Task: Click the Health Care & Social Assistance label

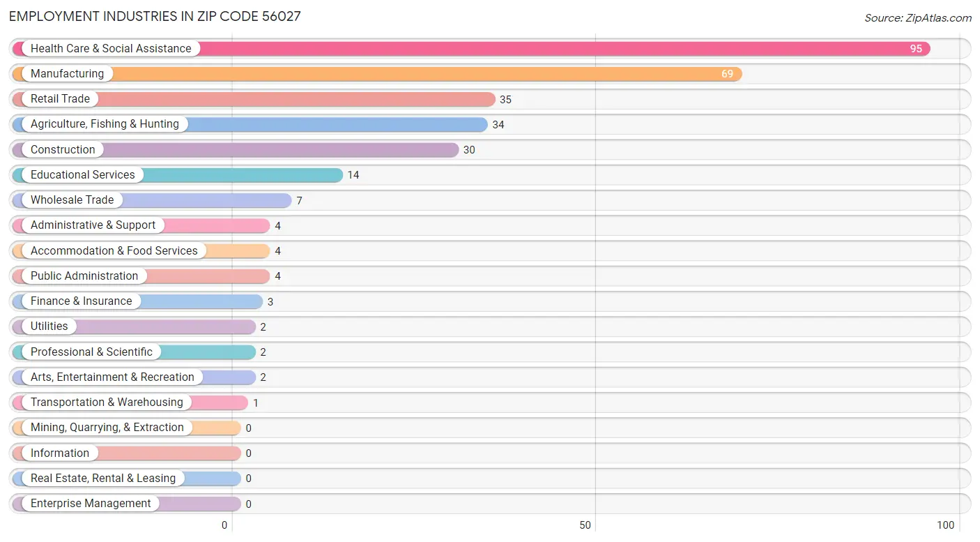Action: [x=111, y=48]
